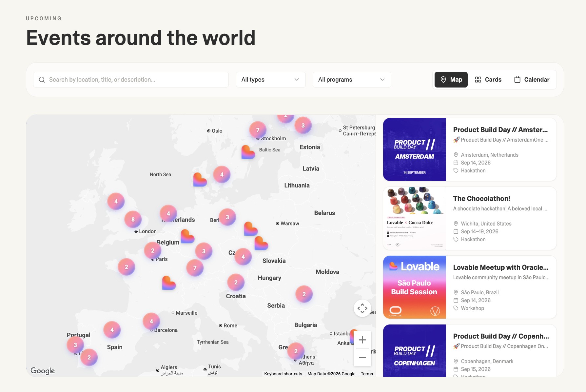
Task: Zoom out of the map
Action: [x=362, y=358]
